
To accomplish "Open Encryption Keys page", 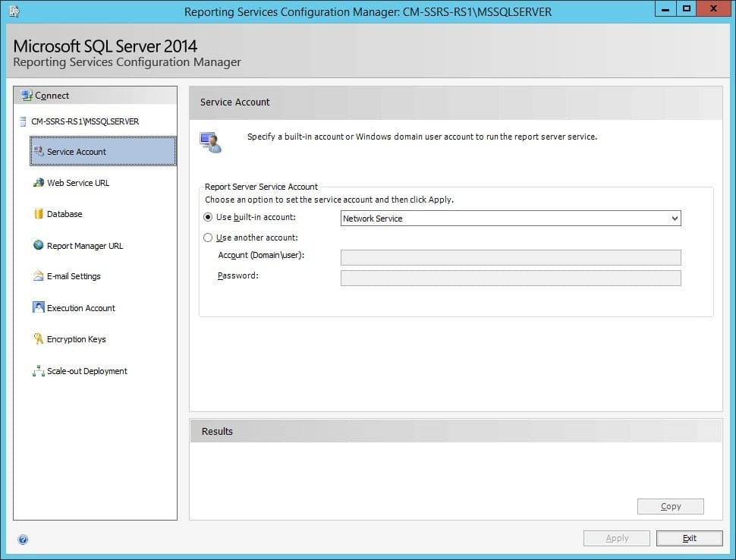I will [x=76, y=339].
